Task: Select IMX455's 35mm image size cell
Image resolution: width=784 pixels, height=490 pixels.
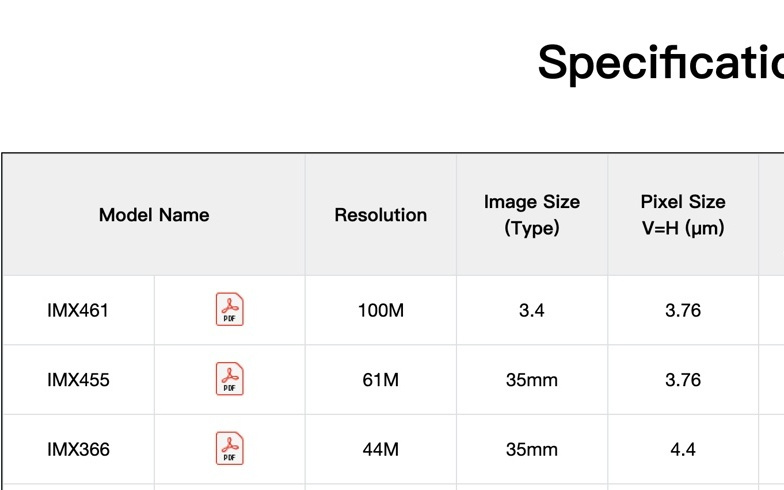Action: [532, 380]
